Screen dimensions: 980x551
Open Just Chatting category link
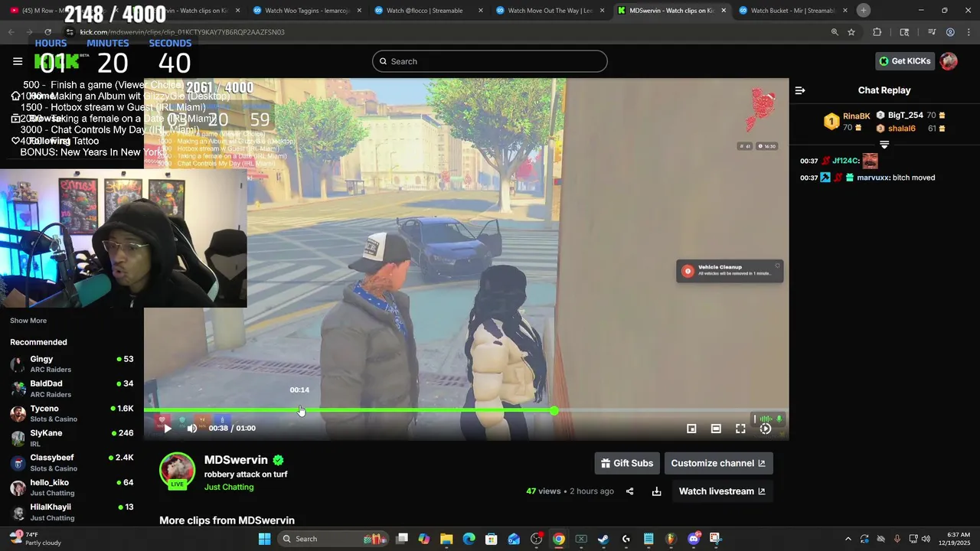coord(229,487)
